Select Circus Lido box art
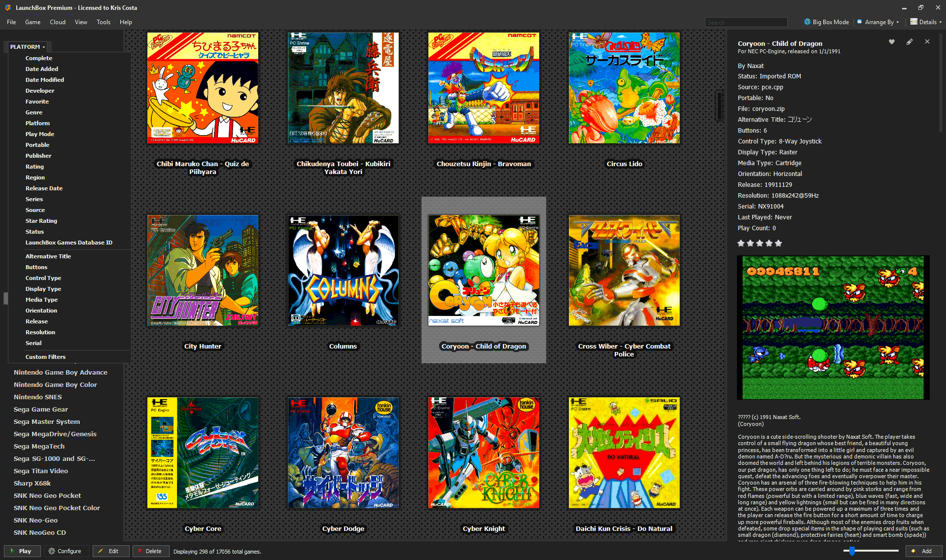Image resolution: width=946 pixels, height=560 pixels. pyautogui.click(x=624, y=88)
